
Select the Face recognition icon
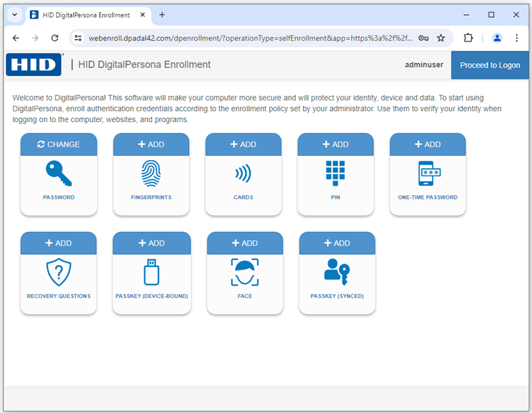(245, 273)
